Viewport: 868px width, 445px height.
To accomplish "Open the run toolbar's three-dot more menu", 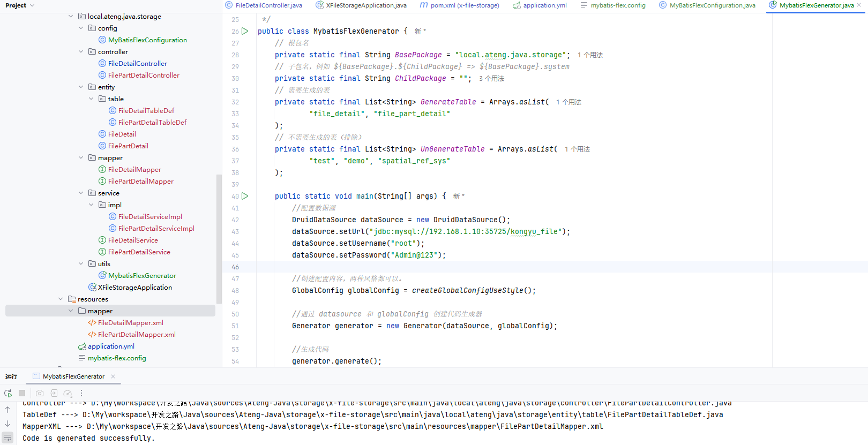I will tap(81, 393).
